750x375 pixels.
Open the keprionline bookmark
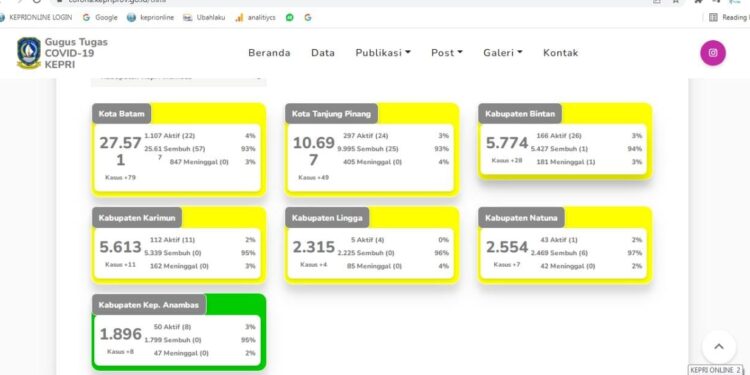150,17
